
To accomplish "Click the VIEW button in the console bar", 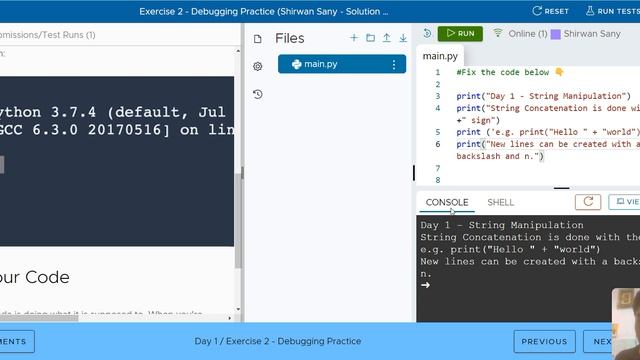I will click(624, 202).
